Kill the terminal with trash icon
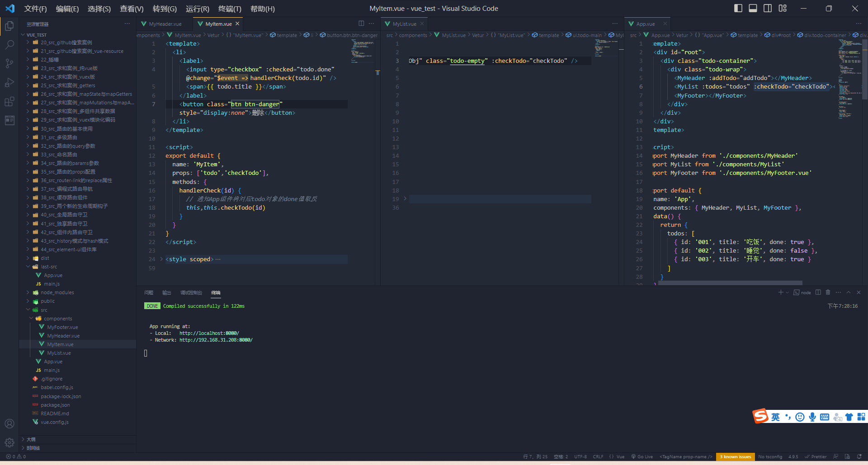Image resolution: width=868 pixels, height=465 pixels. click(828, 292)
